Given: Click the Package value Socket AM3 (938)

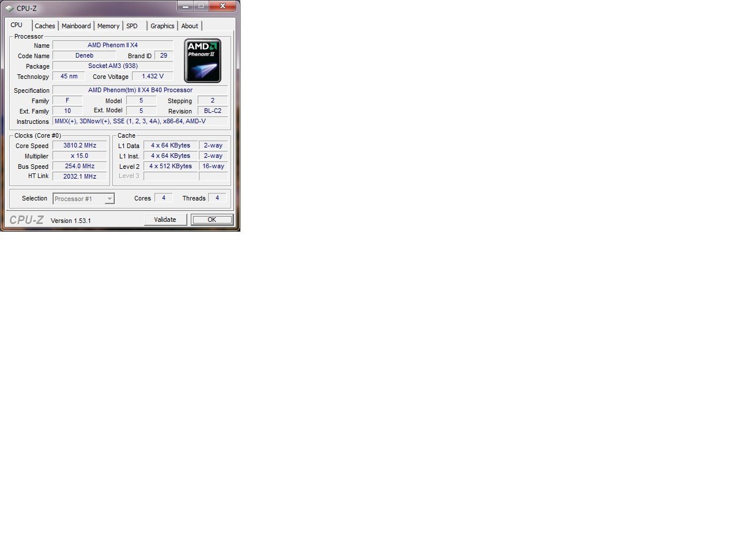Looking at the screenshot, I should click(113, 66).
